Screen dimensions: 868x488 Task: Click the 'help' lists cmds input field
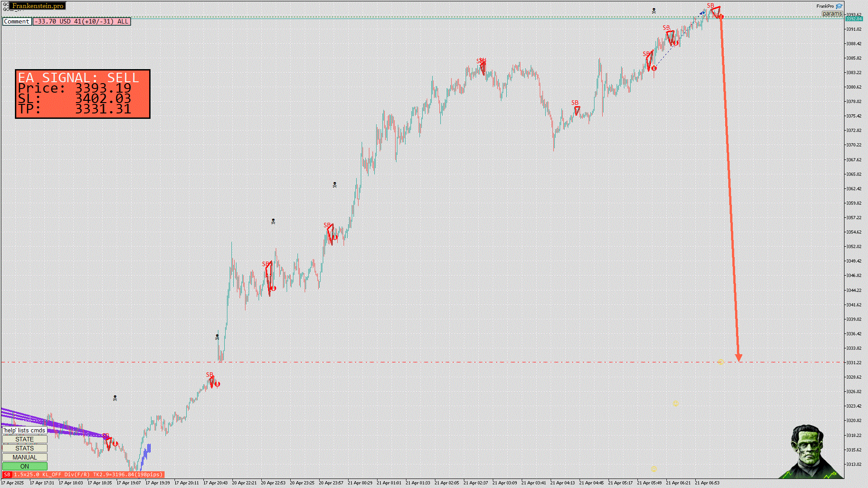(x=24, y=431)
